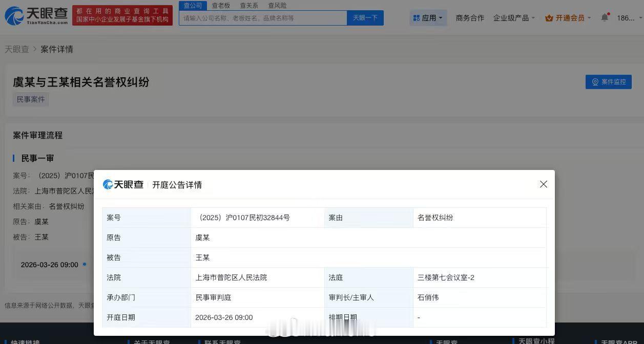Click the company search input field
Image resolution: width=644 pixels, height=344 pixels.
[x=263, y=17]
